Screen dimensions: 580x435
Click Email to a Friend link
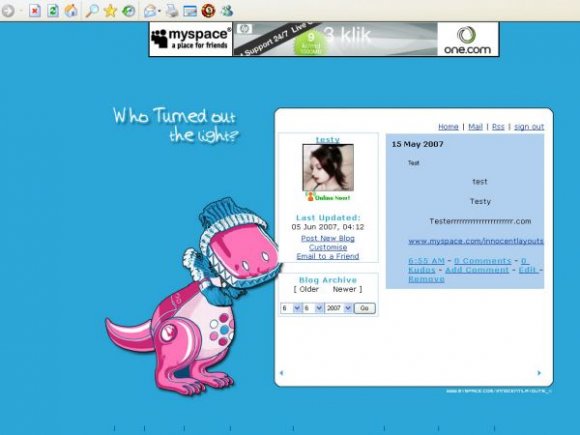point(328,256)
